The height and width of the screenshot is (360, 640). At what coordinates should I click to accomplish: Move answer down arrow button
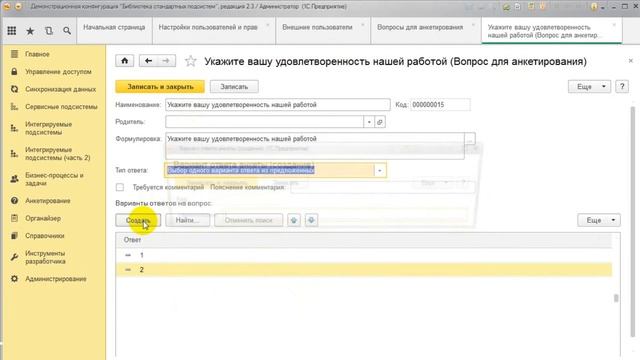(x=311, y=220)
